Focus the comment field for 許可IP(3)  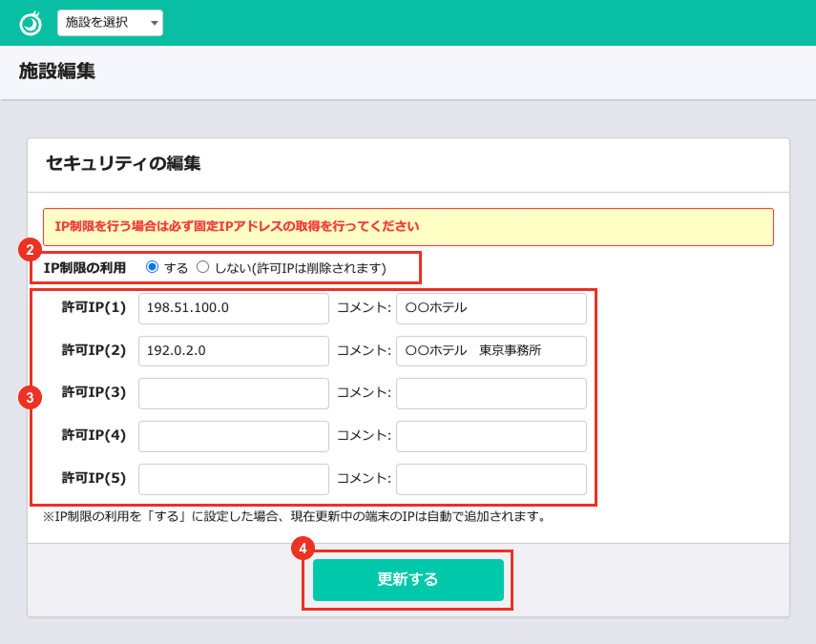[x=491, y=393]
